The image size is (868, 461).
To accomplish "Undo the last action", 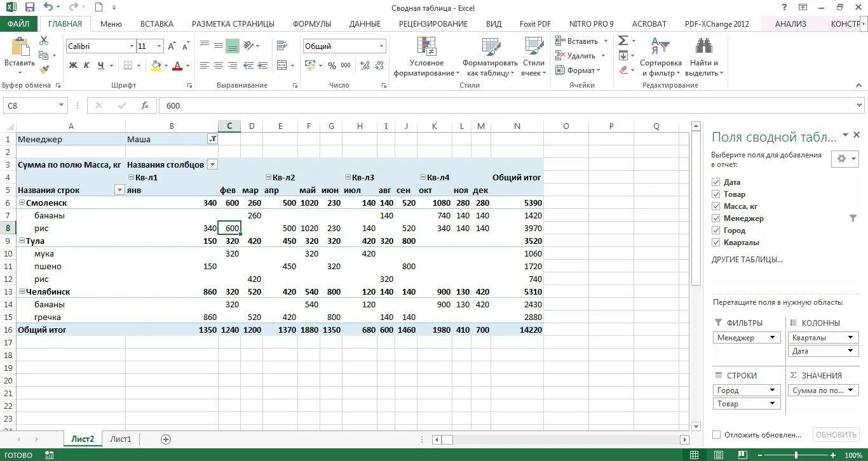I will click(x=48, y=8).
